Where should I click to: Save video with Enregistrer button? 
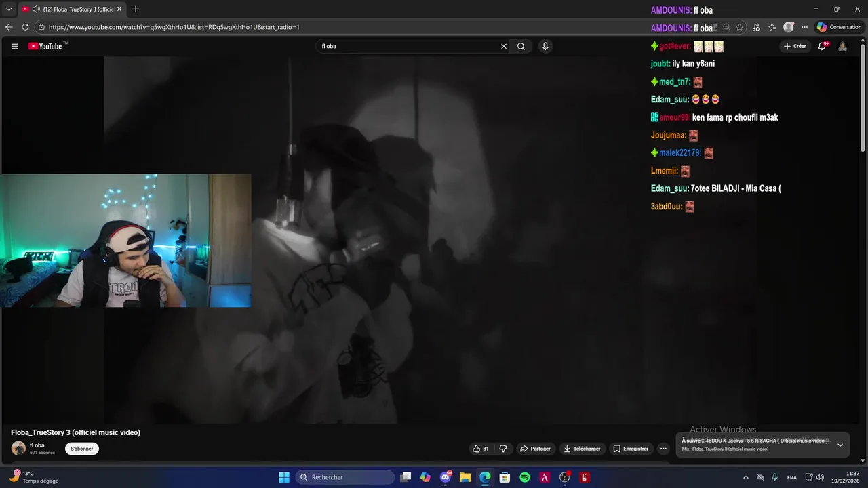[x=631, y=449]
